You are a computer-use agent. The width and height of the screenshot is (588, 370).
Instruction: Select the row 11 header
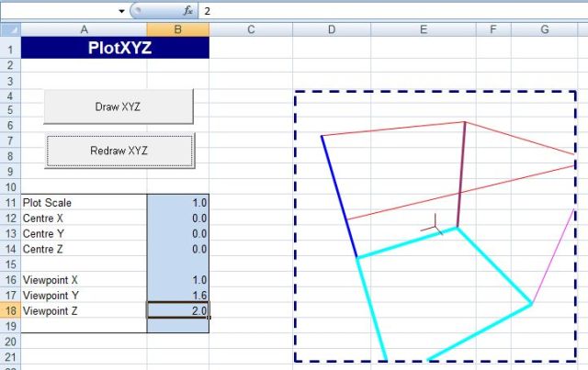[9, 202]
